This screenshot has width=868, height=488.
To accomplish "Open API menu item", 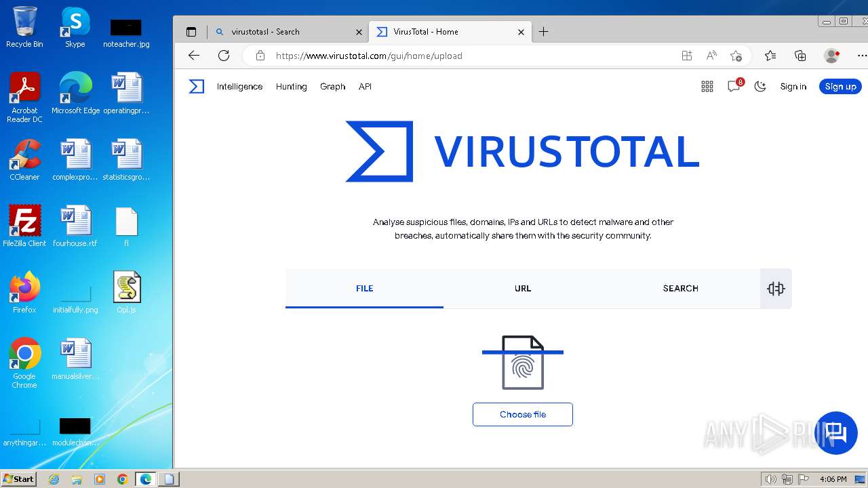I will point(365,86).
